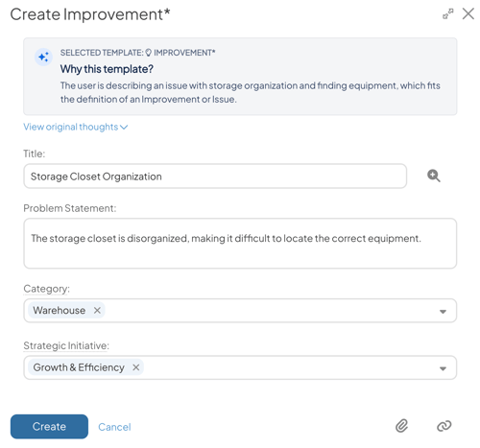Expand View original thoughts
The image size is (480, 448).
(76, 127)
